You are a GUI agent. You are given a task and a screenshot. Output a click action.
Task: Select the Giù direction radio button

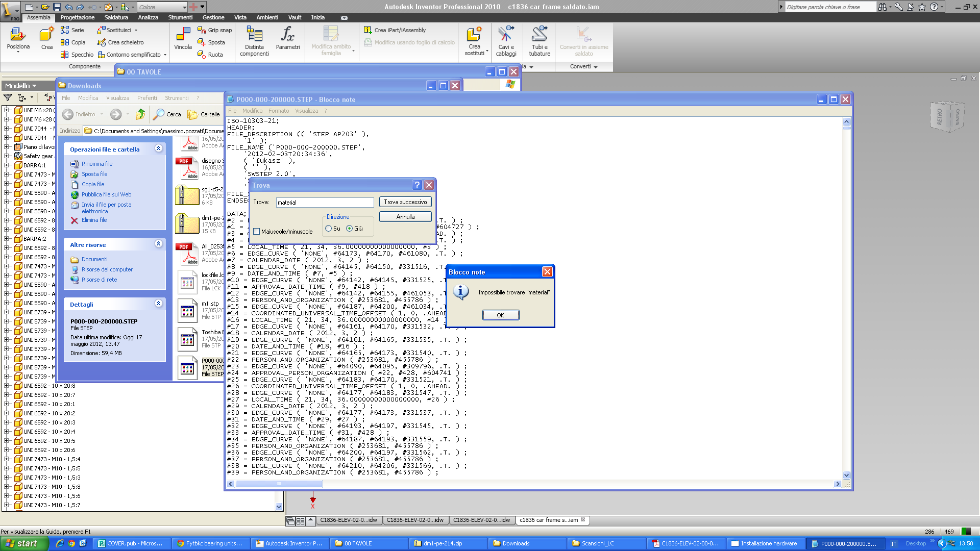pos(350,229)
